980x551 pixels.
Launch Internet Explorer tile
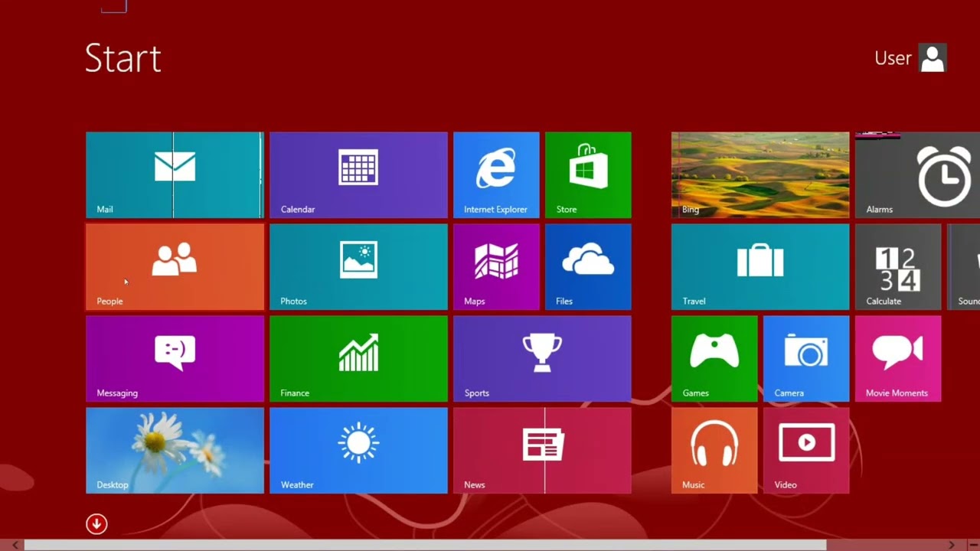tap(496, 175)
